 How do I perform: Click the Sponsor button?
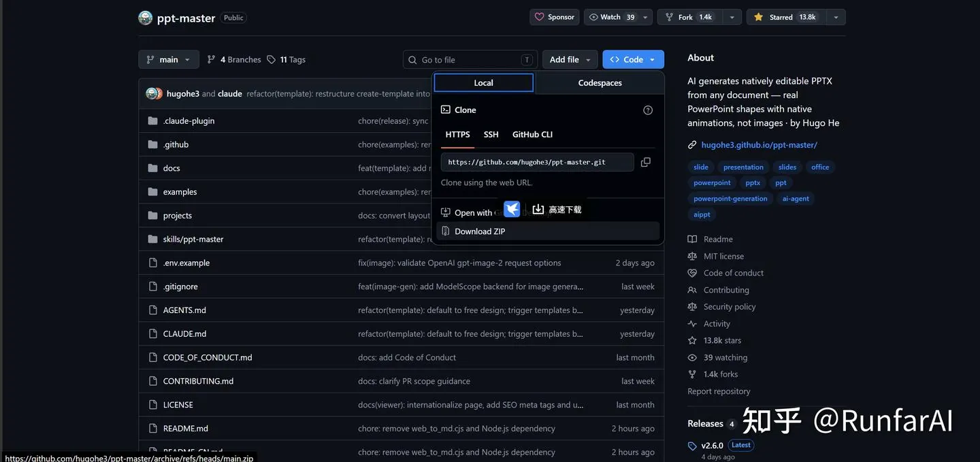[555, 18]
